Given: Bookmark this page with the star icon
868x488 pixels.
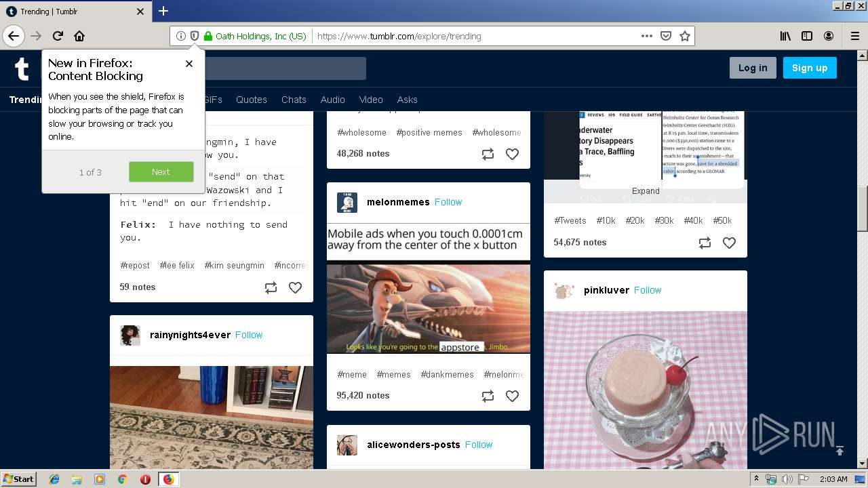Looking at the screenshot, I should (685, 36).
